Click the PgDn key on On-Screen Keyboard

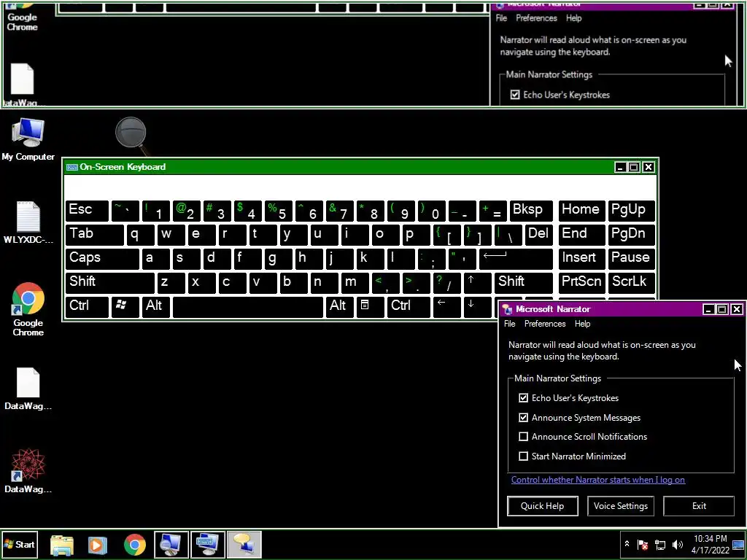631,234
